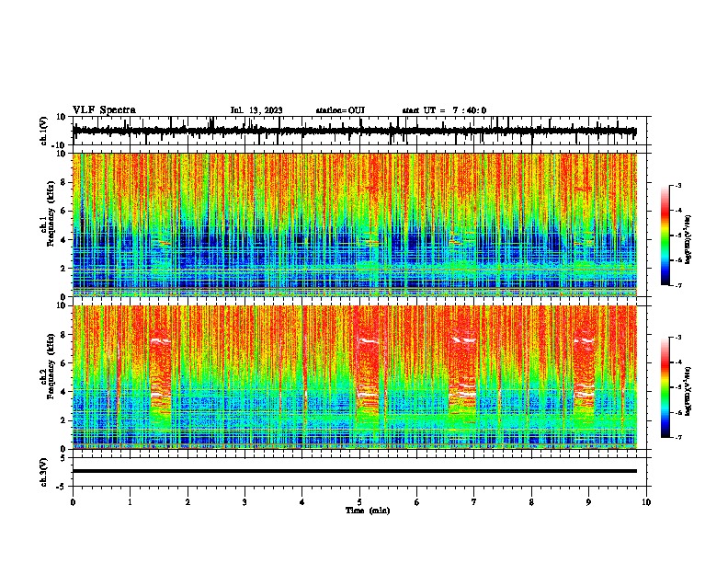This screenshot has width=728, height=563.
Task: Select the "Jul. 13, 2023" date text
Action: click(256, 110)
